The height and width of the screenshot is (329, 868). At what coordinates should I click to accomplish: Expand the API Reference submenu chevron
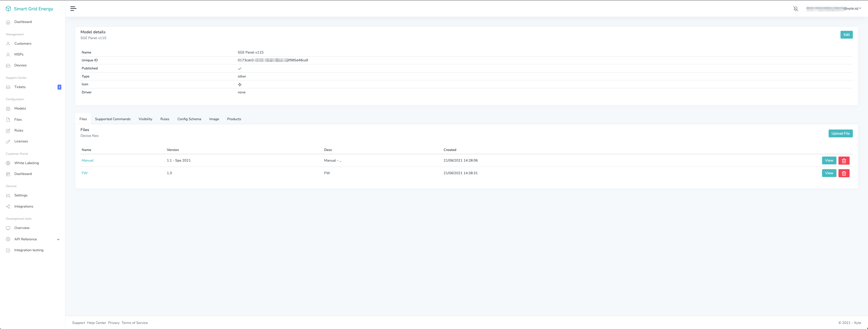58,239
